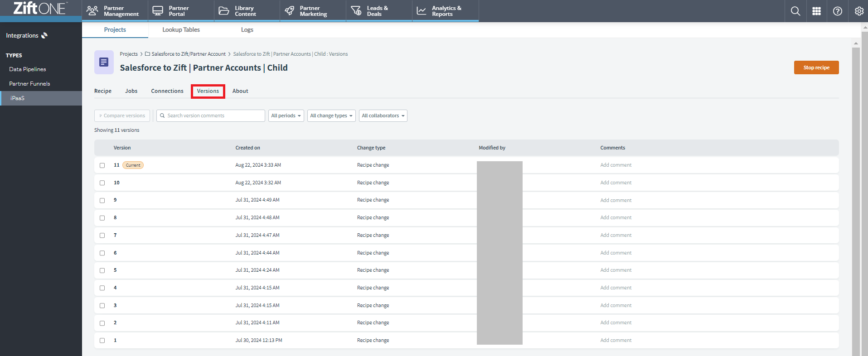Viewport: 868px width, 356px height.
Task: Click the Integrations icon in sidebar
Action: coord(44,35)
